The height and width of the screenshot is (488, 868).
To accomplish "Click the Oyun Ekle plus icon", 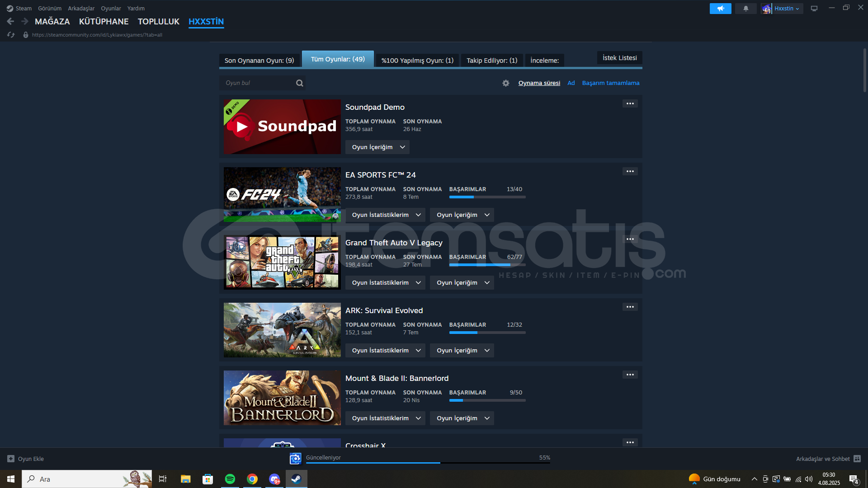I will [x=11, y=459].
